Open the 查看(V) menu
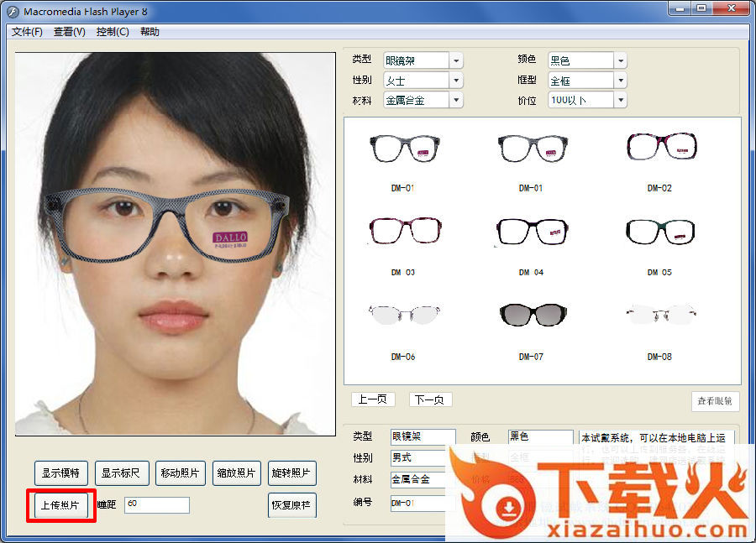 tap(70, 32)
